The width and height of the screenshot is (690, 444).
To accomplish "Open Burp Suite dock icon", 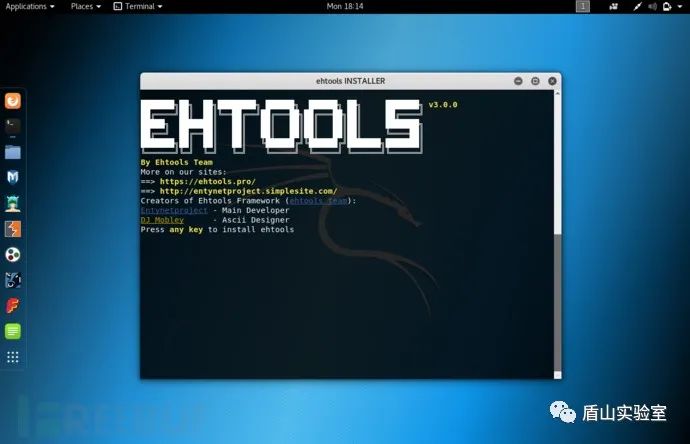I will [13, 229].
